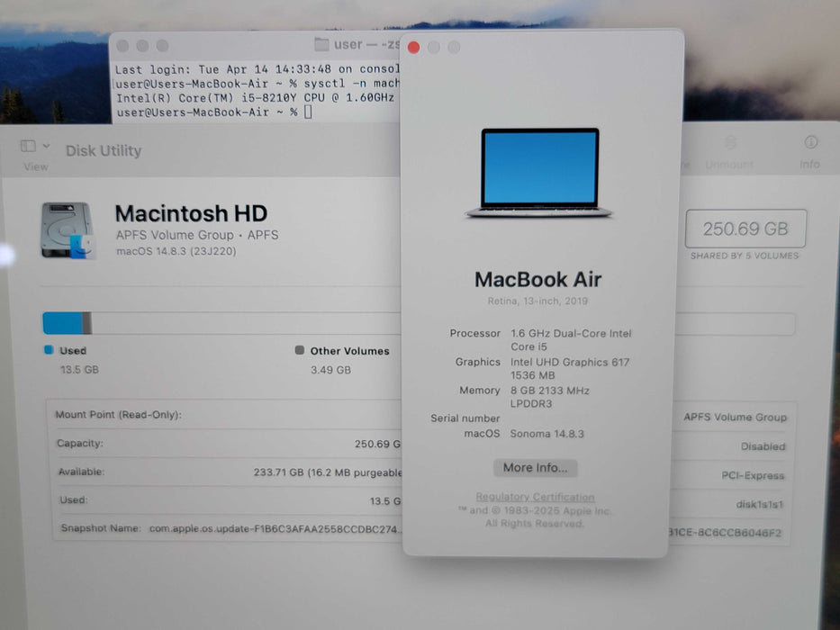Image resolution: width=840 pixels, height=630 pixels.
Task: Click the SHARED BY 5 VOLUMES caption
Action: (745, 256)
